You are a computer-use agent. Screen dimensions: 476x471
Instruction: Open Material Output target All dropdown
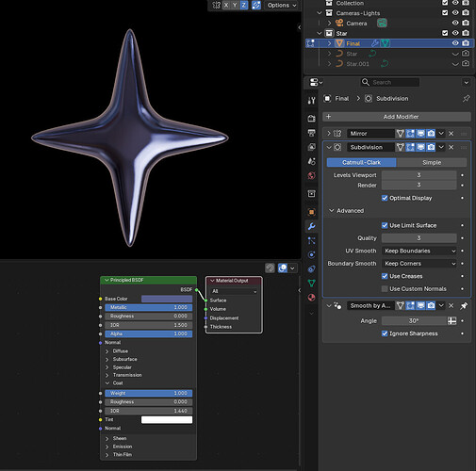click(x=234, y=291)
